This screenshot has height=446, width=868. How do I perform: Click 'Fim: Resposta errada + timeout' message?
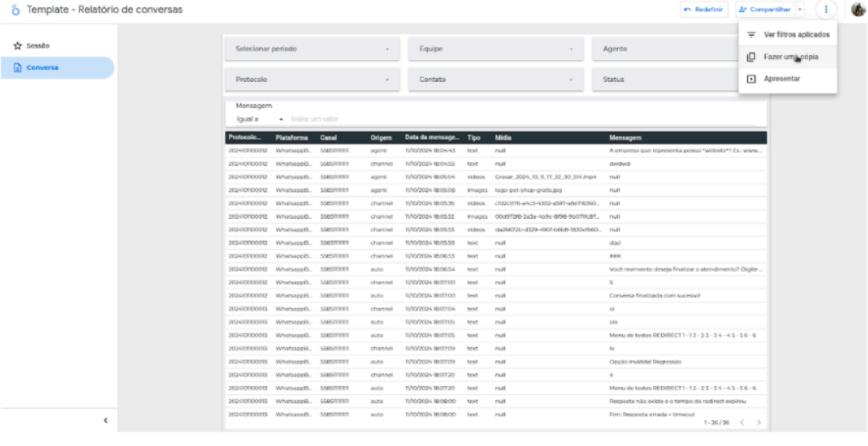click(x=652, y=414)
